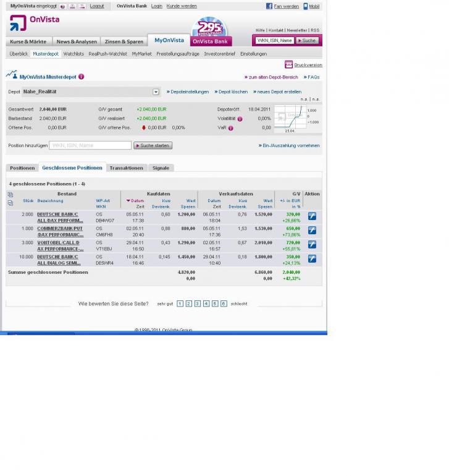Click the Kunde werden link
Viewport: 449px width, 476px height.
(182, 6)
